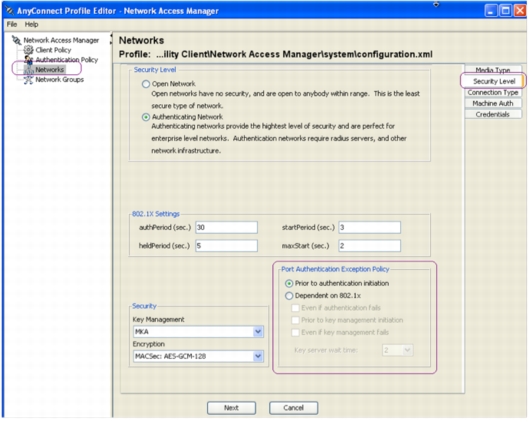Switch to the Credentials tab
Image resolution: width=530 pixels, height=422 pixels.
pos(493,114)
